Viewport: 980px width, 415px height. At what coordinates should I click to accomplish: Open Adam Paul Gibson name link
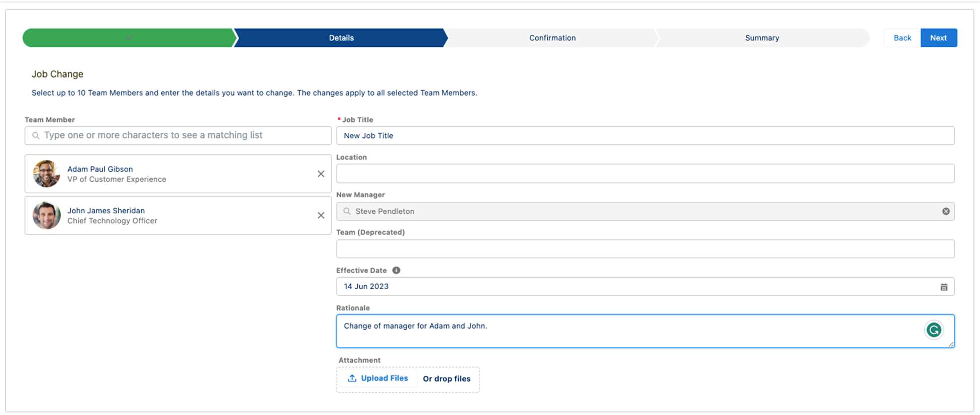point(100,169)
